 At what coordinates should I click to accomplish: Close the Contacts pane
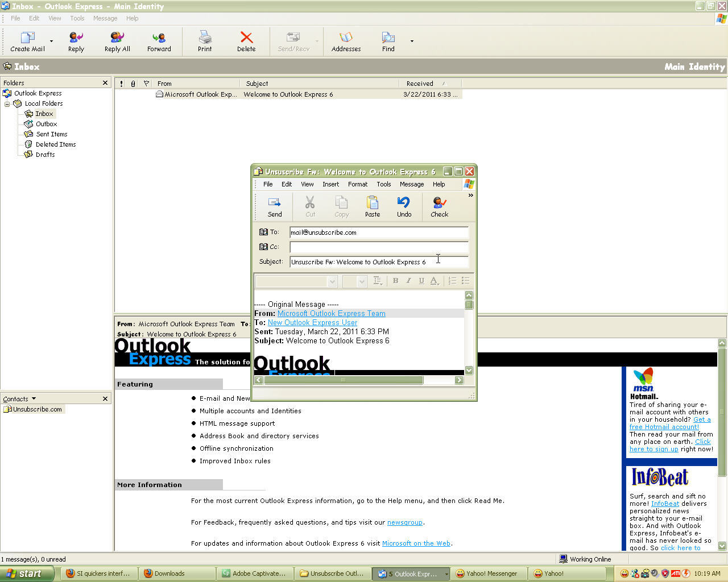[105, 399]
